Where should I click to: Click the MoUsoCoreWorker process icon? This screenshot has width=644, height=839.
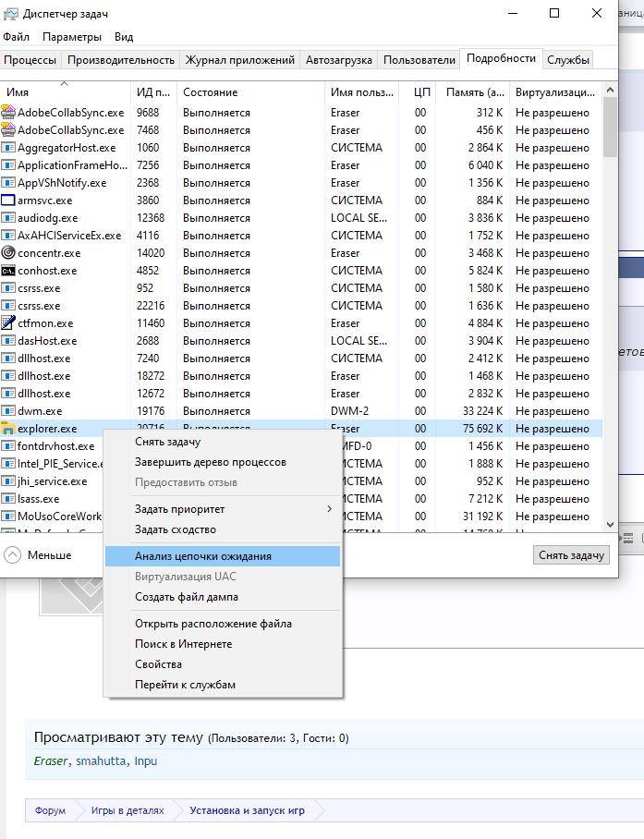tap(8, 517)
